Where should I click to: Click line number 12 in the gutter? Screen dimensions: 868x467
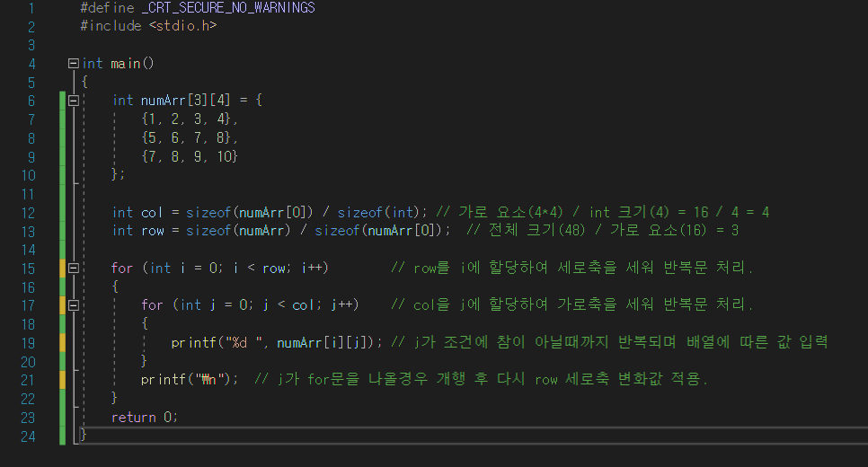(x=28, y=213)
